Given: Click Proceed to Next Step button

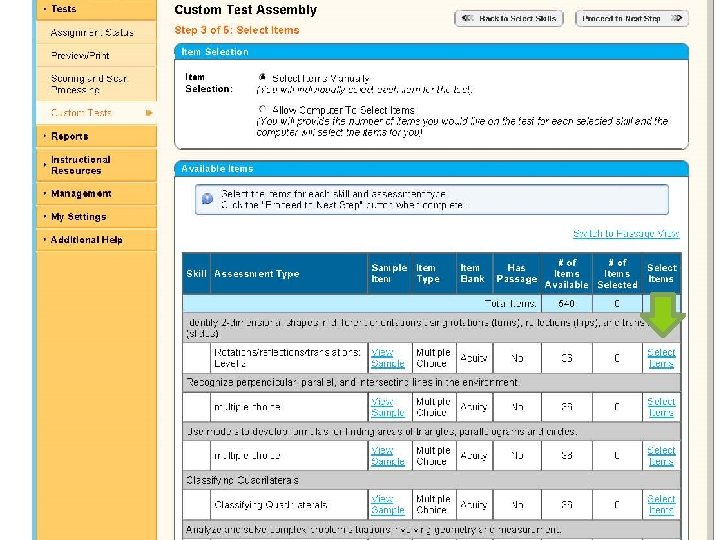Looking at the screenshot, I should (x=632, y=18).
